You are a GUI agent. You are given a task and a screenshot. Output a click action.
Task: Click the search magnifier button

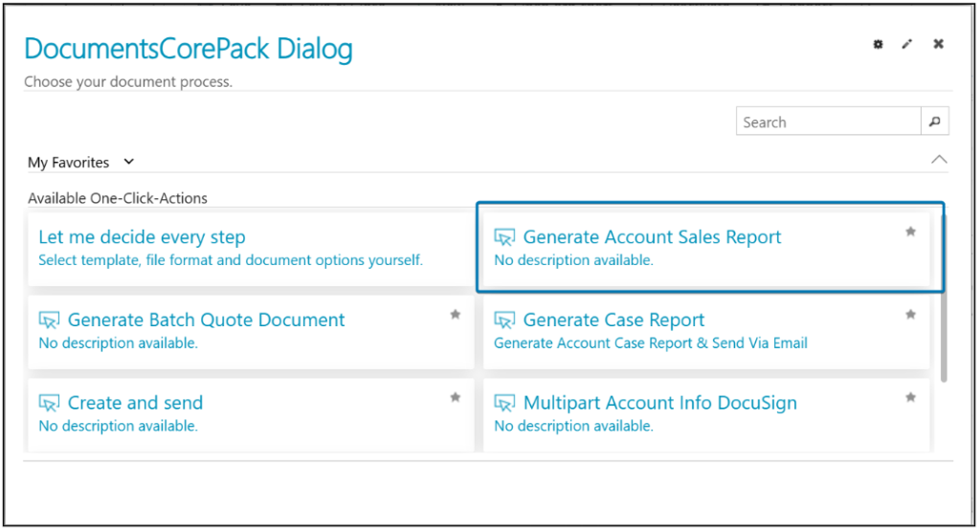(x=935, y=122)
